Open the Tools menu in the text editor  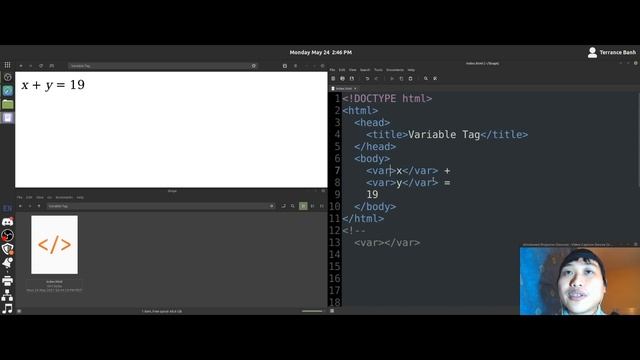[x=378, y=70]
